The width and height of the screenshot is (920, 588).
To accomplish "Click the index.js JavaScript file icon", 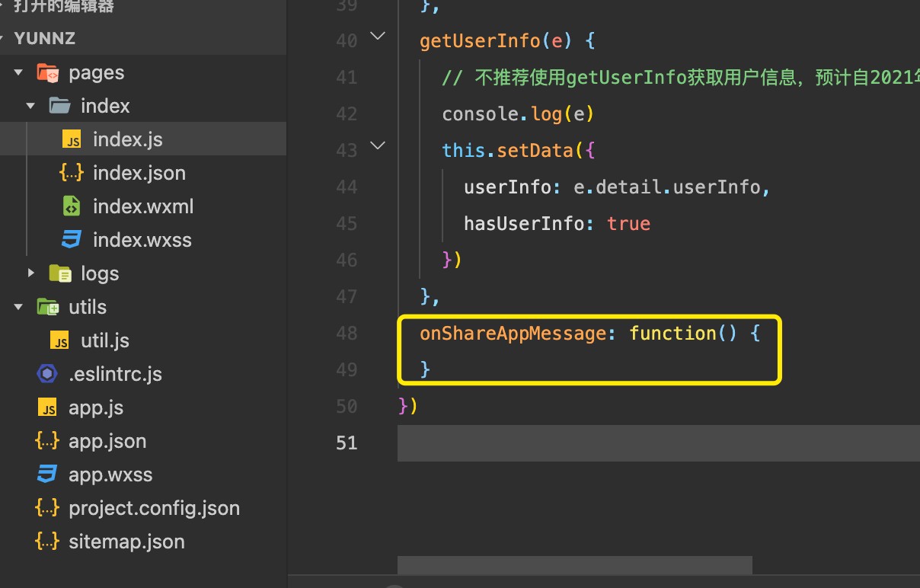I will pyautogui.click(x=72, y=140).
